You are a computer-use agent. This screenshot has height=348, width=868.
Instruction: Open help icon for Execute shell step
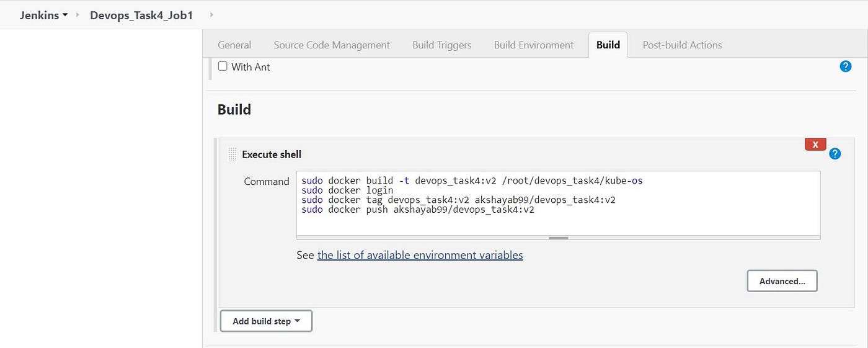835,153
